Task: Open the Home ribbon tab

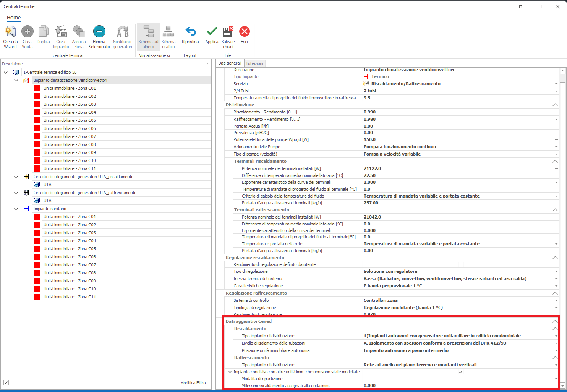Action: pos(14,18)
